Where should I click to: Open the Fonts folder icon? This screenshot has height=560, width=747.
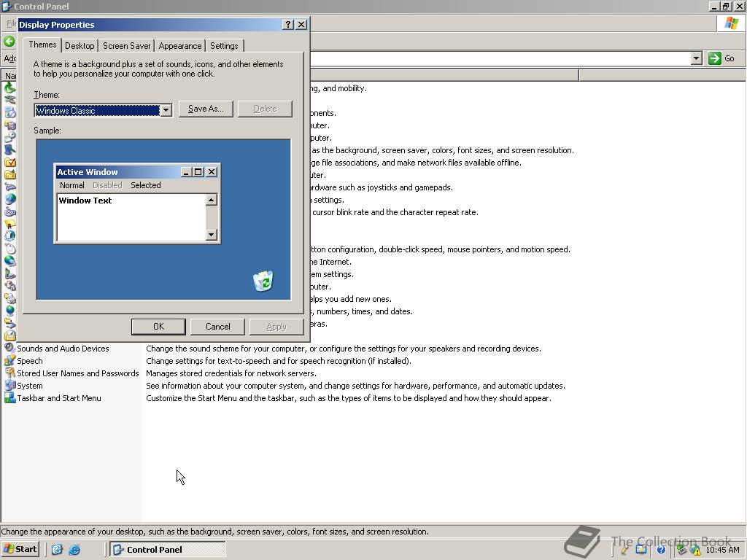9,175
